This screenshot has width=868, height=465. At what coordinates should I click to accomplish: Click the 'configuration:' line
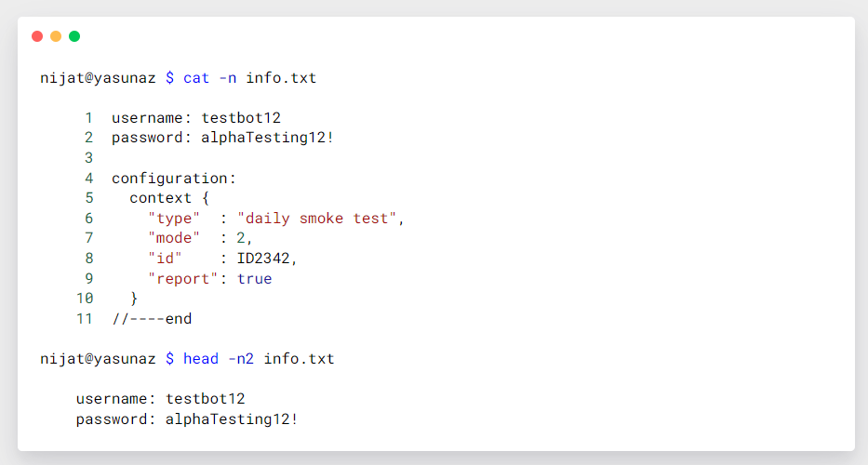[174, 179]
